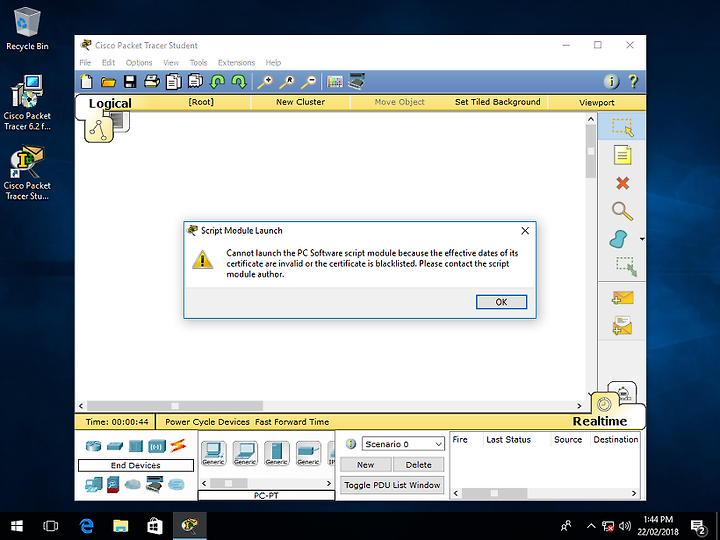Click the Network Information icon
Screen dimensions: 720x540
click(x=611, y=82)
